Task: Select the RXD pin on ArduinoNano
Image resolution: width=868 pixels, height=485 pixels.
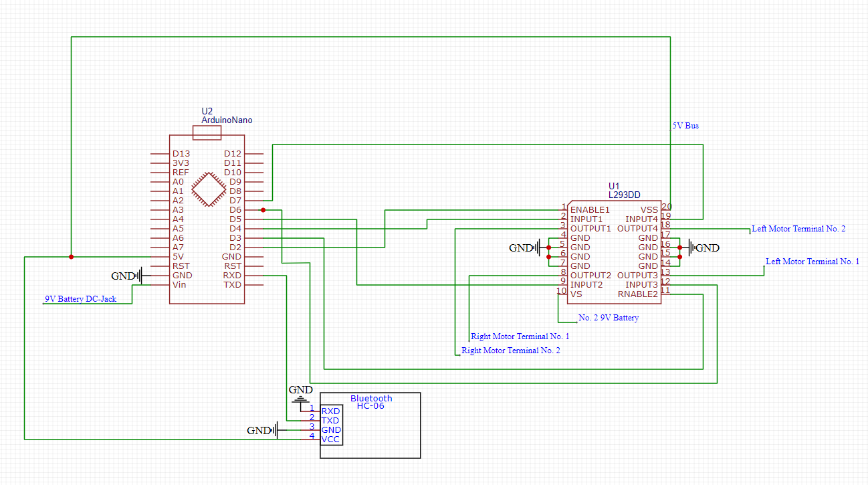Action: [233, 276]
